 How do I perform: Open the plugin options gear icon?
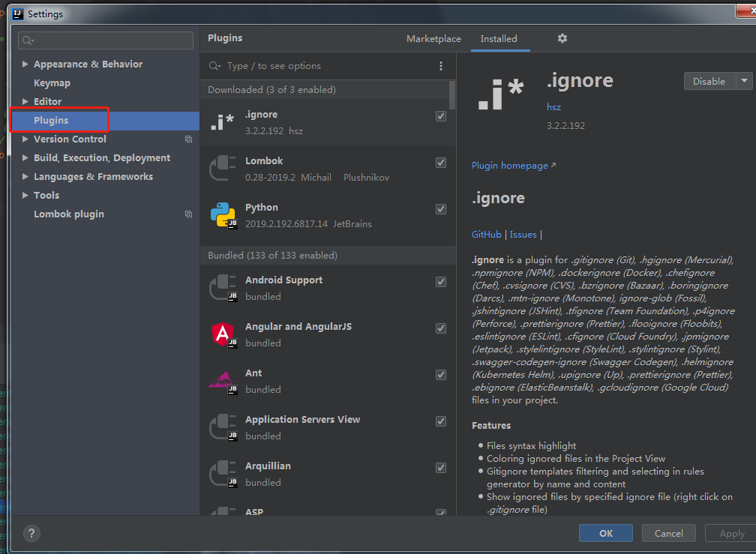click(x=562, y=38)
